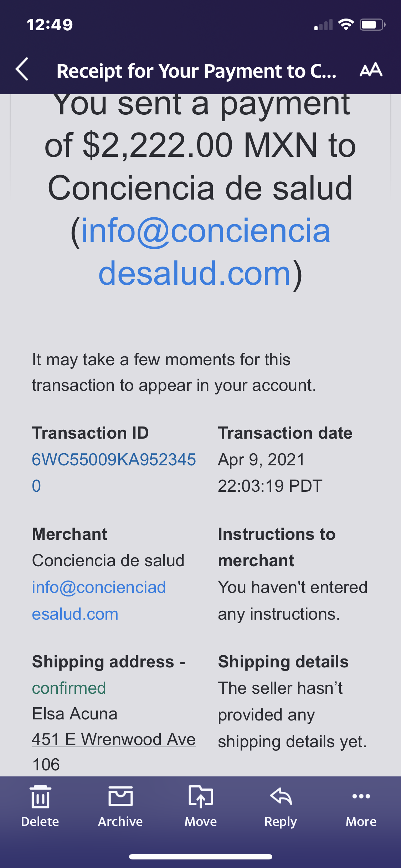Open the text size AA control
Screen dimensions: 401x868
pos(371,70)
